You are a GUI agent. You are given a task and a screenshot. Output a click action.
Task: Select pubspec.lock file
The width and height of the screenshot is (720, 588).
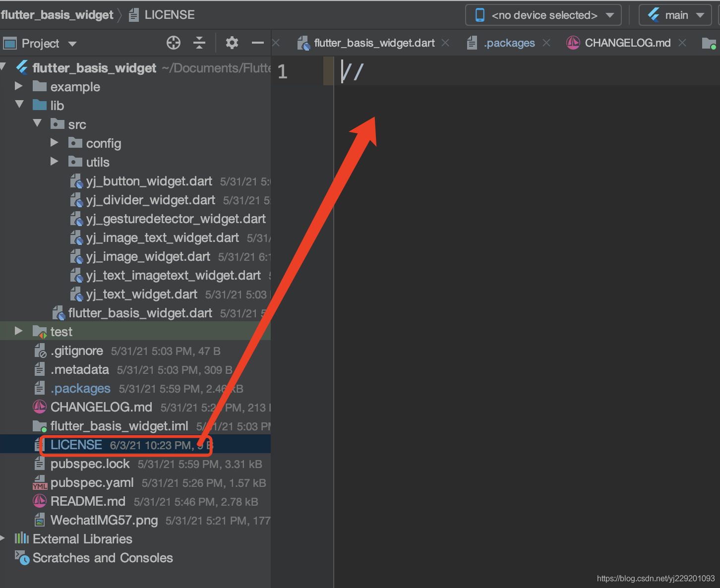point(90,464)
